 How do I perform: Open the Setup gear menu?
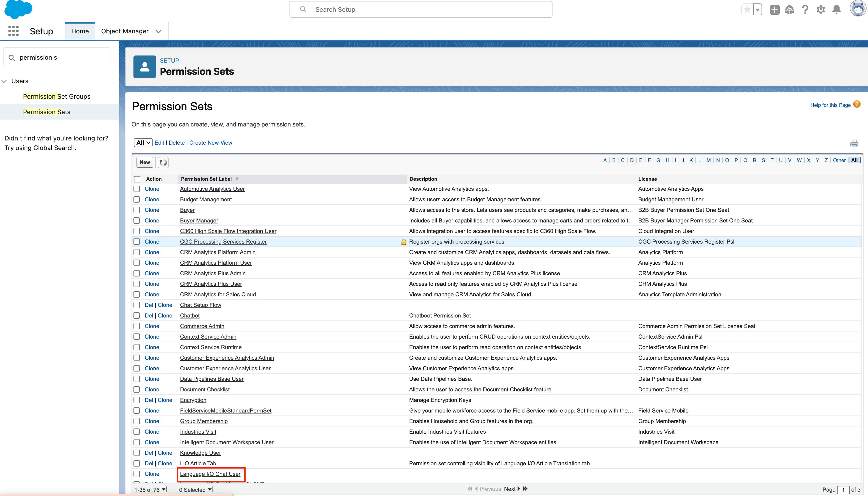point(821,10)
